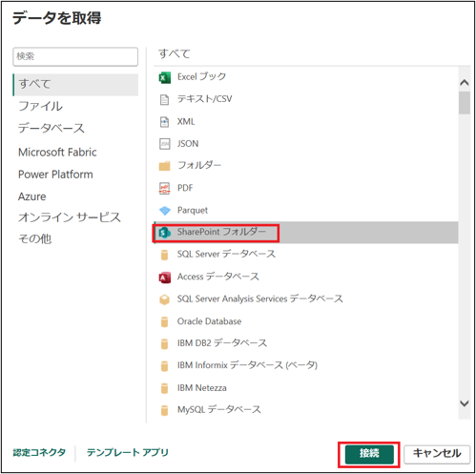Select SQL Server データベース text label

point(226,254)
